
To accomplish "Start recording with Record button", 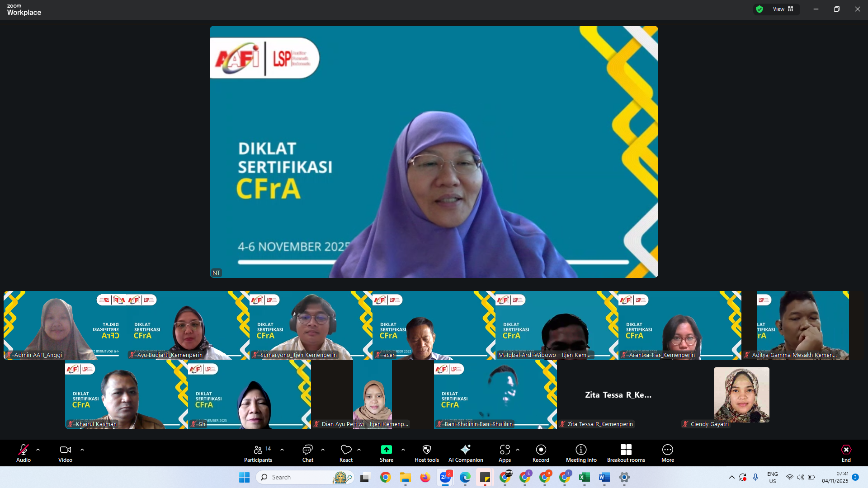I will pyautogui.click(x=541, y=453).
